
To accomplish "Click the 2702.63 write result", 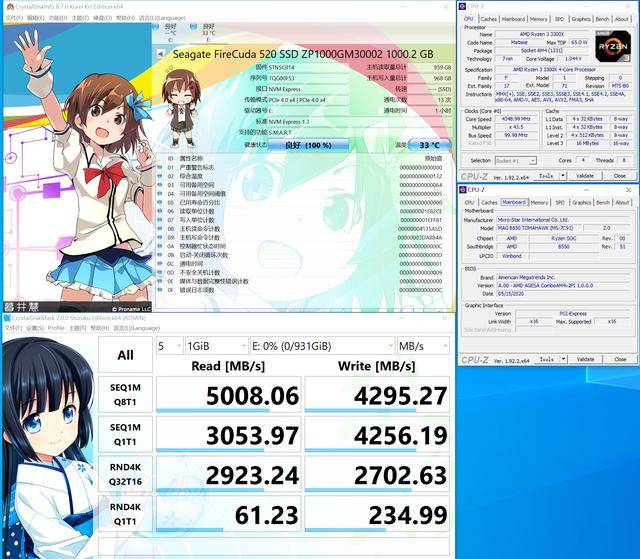I will (377, 474).
